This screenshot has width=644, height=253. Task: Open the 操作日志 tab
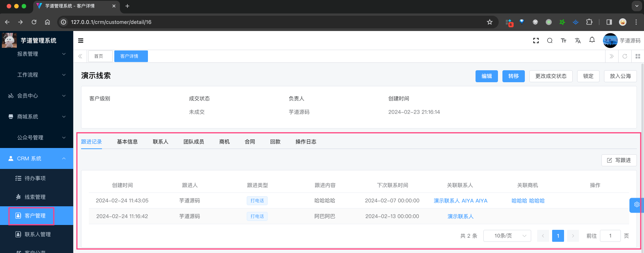coord(306,142)
